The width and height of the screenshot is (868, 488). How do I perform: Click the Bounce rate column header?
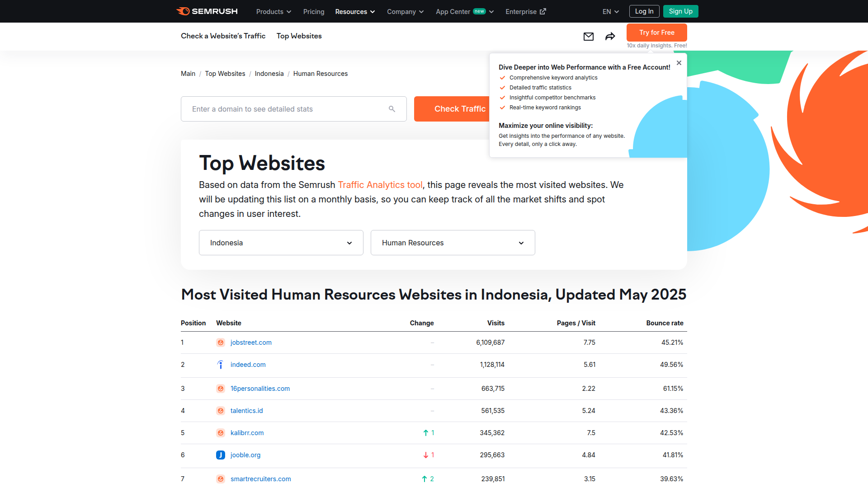[665, 323]
